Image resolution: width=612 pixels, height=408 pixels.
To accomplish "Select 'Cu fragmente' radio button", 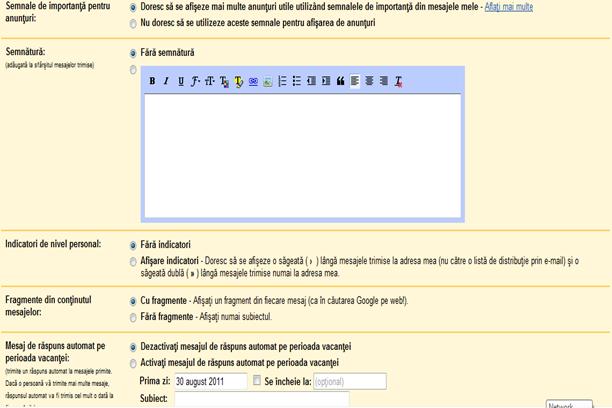I will pos(133,301).
